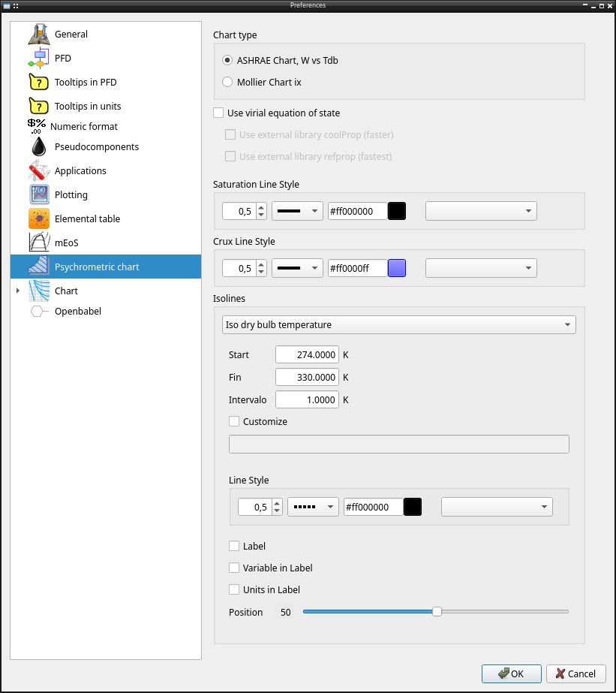The height and width of the screenshot is (693, 616).
Task: Click the Tooltips in PFD icon
Action: click(39, 82)
